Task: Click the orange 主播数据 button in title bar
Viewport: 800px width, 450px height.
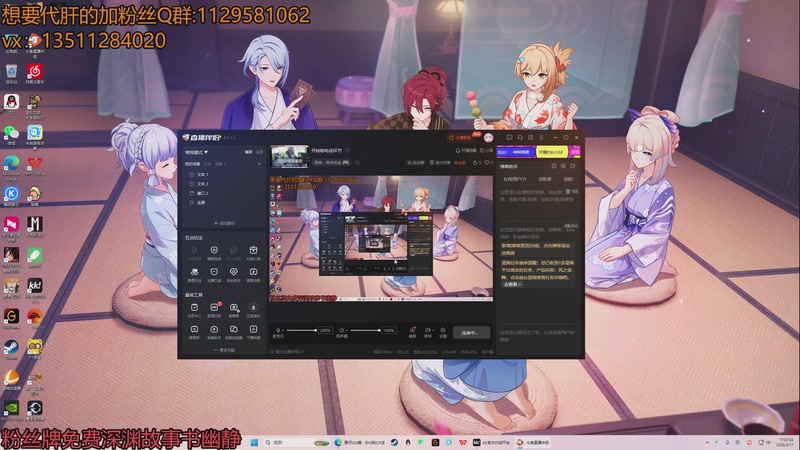Action: 462,138
